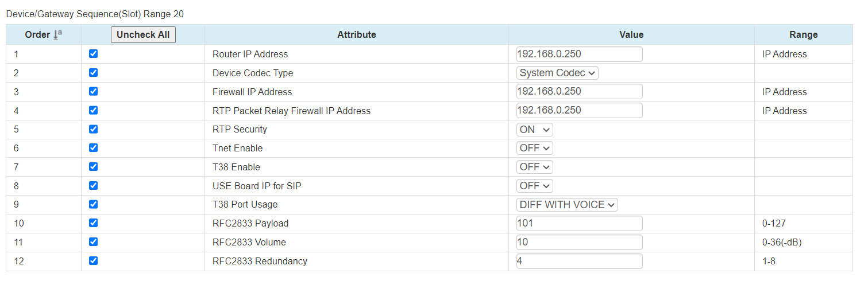Screen dimensions: 868x281
Task: Uncheck the RFC2833 Redundancy checkbox
Action: (94, 261)
